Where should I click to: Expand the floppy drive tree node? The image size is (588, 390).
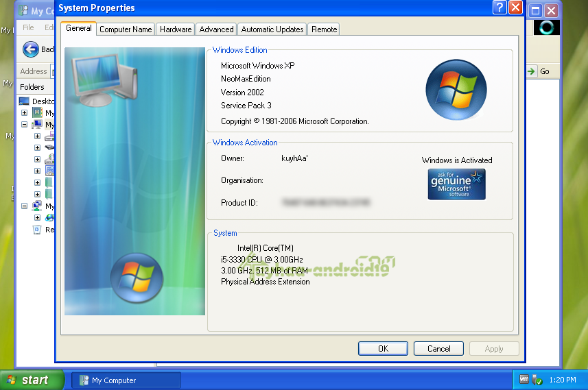point(37,136)
